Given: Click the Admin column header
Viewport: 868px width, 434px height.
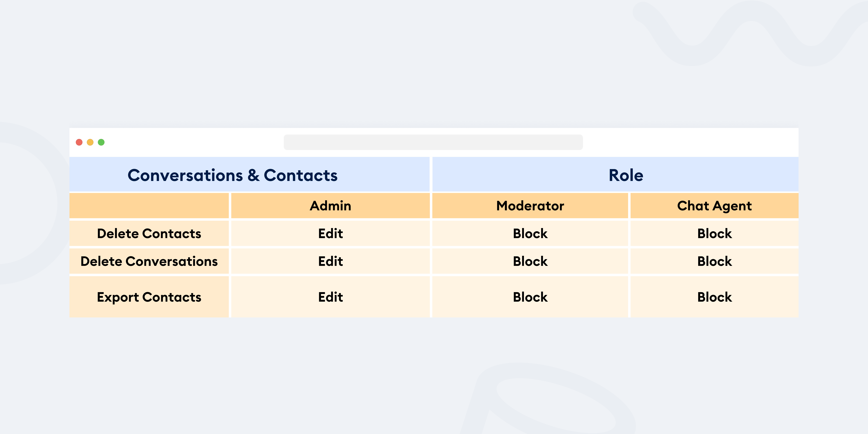Looking at the screenshot, I should pos(330,206).
